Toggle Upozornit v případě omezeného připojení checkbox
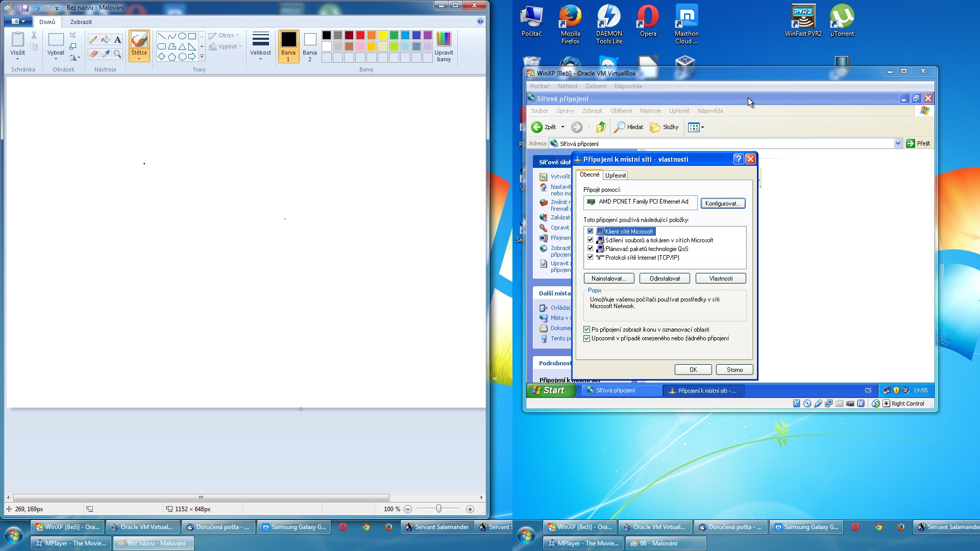This screenshot has height=551, width=980. pyautogui.click(x=586, y=338)
